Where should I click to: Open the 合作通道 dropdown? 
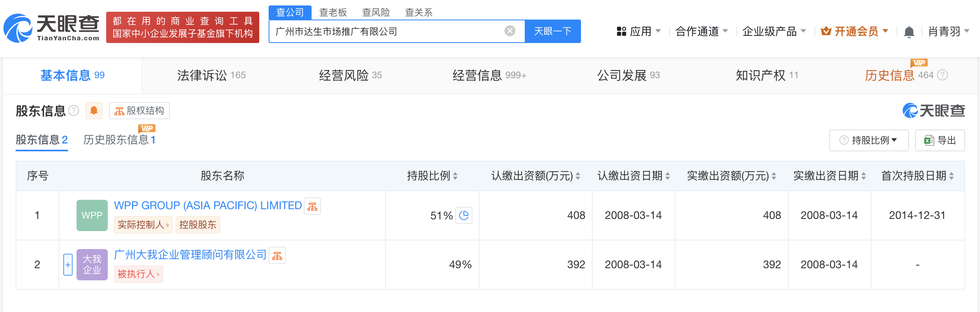coord(702,31)
